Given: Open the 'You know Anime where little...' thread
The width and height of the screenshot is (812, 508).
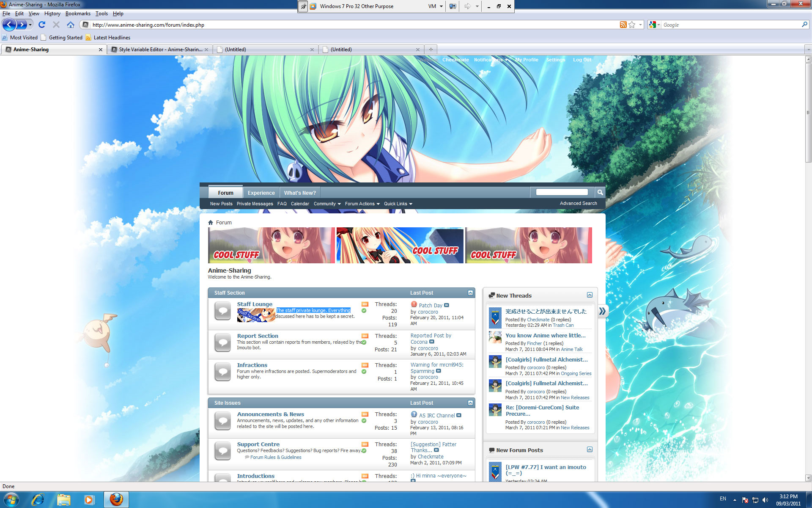Looking at the screenshot, I should point(546,336).
